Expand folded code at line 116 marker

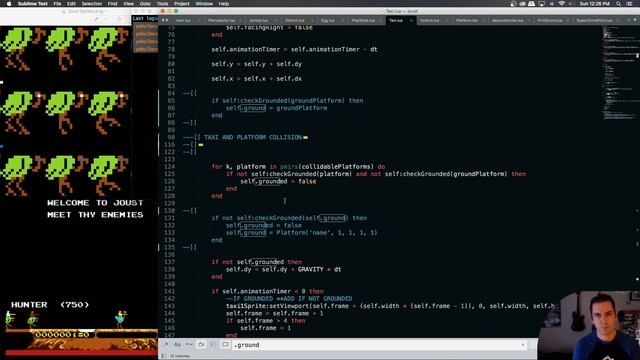point(201,145)
